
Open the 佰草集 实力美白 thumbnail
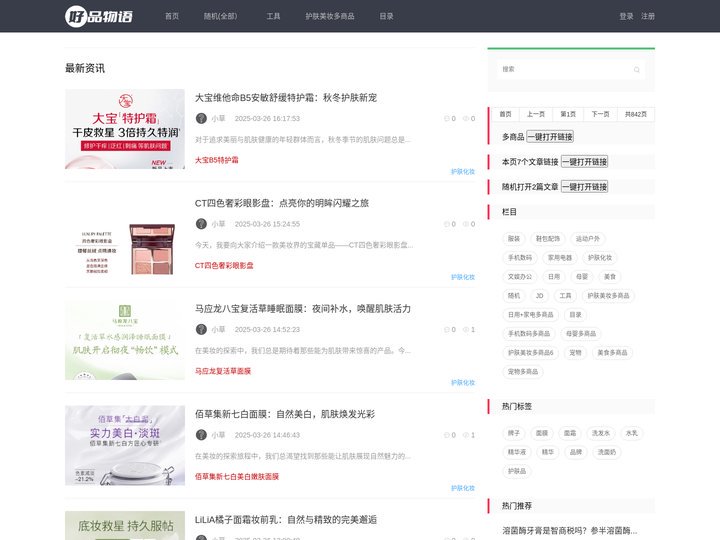(x=125, y=445)
